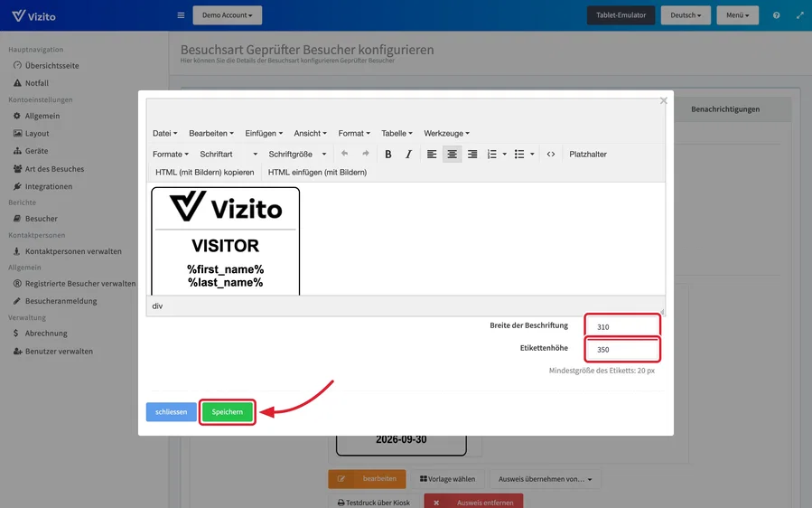The width and height of the screenshot is (812, 508).
Task: Insert a numbered list
Action: (x=492, y=154)
